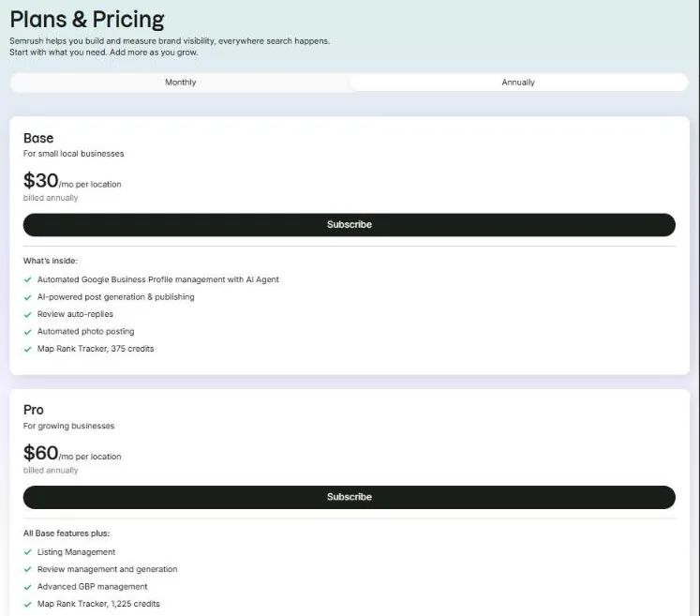The image size is (700, 616).
Task: Click the Base plan title
Action: [x=38, y=138]
